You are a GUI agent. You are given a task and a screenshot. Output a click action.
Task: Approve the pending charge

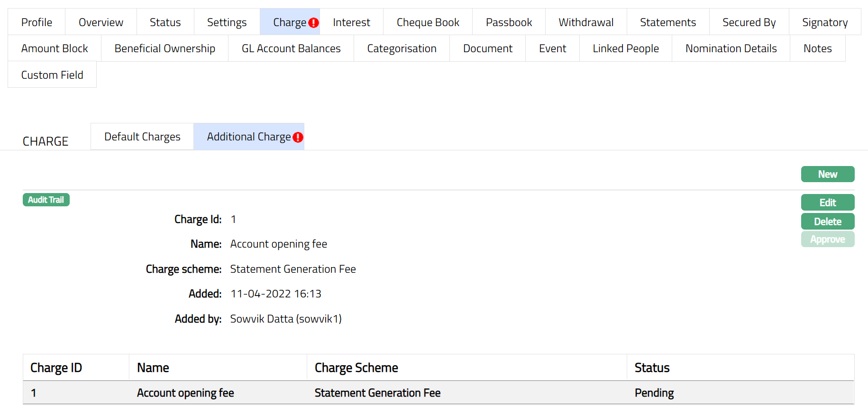(827, 240)
